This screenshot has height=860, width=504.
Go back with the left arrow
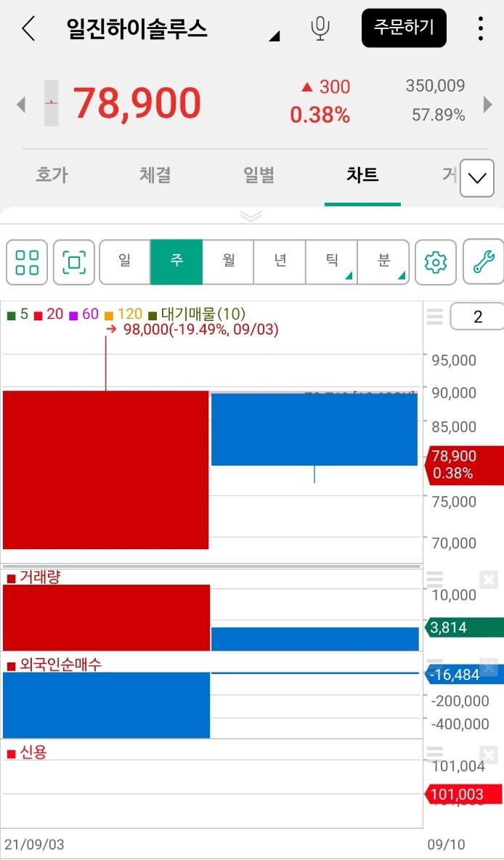28,28
